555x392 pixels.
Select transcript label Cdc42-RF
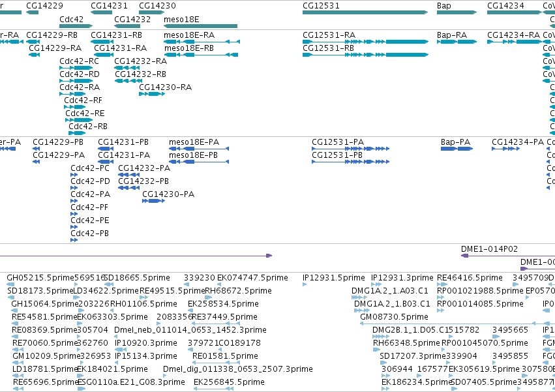tap(83, 100)
